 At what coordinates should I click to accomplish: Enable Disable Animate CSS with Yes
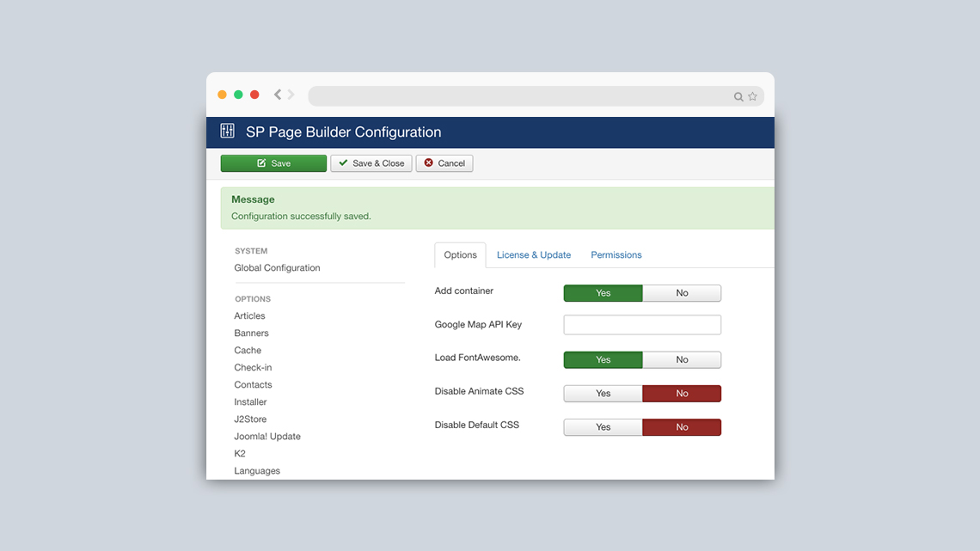pyautogui.click(x=603, y=394)
